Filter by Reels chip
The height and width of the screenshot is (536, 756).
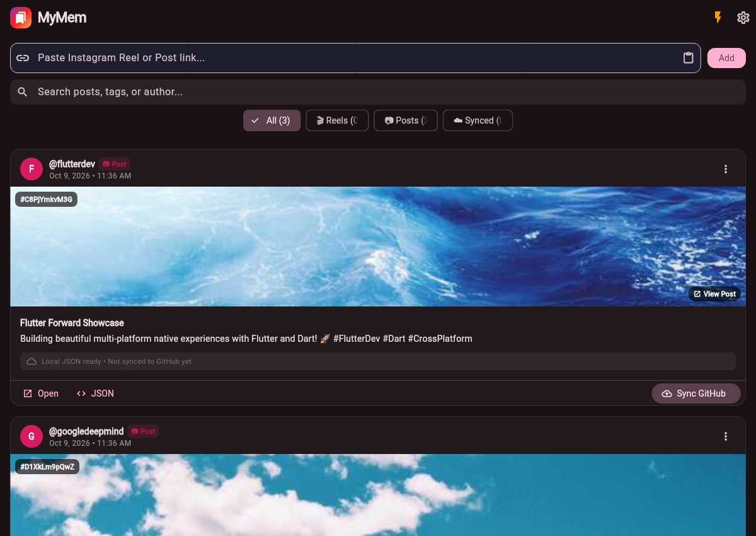coord(337,120)
